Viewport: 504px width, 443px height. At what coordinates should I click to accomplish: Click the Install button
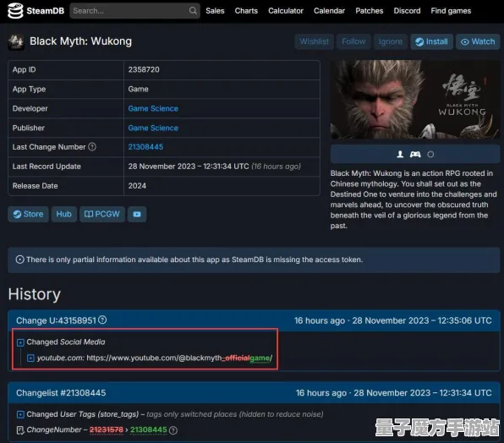431,41
